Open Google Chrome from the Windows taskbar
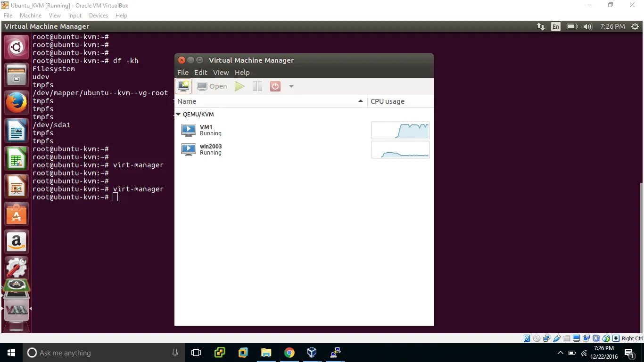This screenshot has width=644, height=362. click(289, 353)
